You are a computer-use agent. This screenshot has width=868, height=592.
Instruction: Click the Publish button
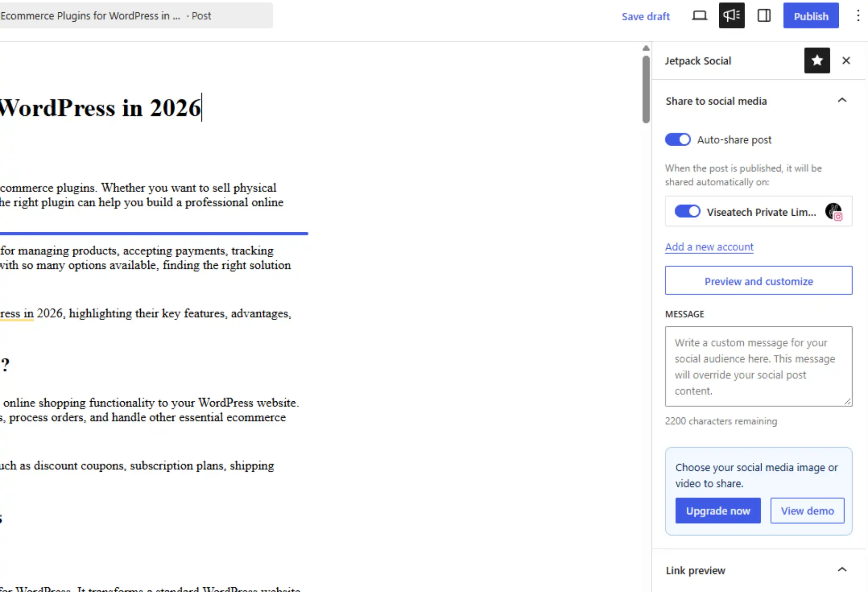[811, 16]
